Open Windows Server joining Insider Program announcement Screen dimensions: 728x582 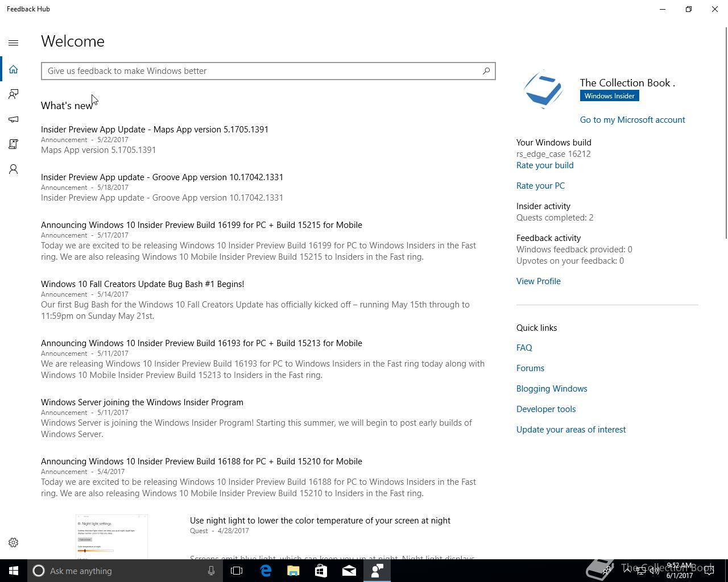pos(142,402)
